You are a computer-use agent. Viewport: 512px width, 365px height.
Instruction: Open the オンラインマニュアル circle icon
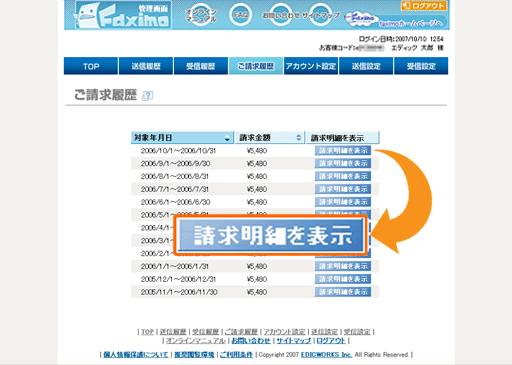201,15
